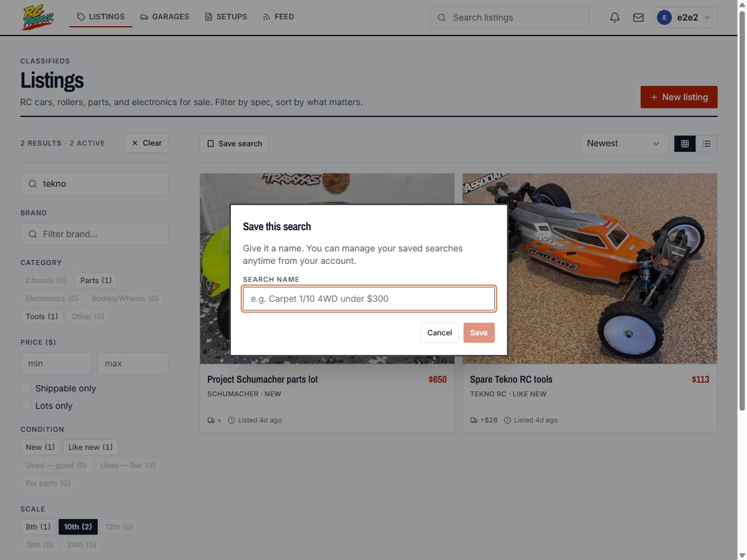Click the 'TEKNO RC · LIKE NEW' text
Image resolution: width=747 pixels, height=560 pixels.
point(508,394)
